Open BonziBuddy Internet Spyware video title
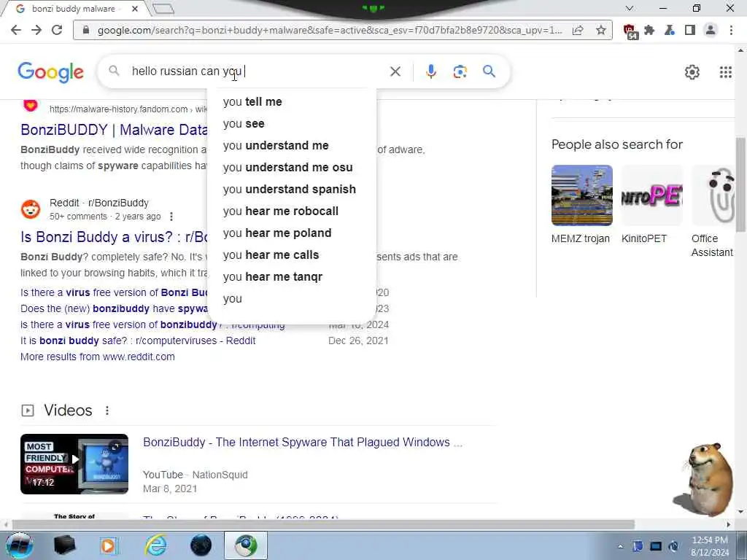Viewport: 747px width, 560px height. pos(303,442)
